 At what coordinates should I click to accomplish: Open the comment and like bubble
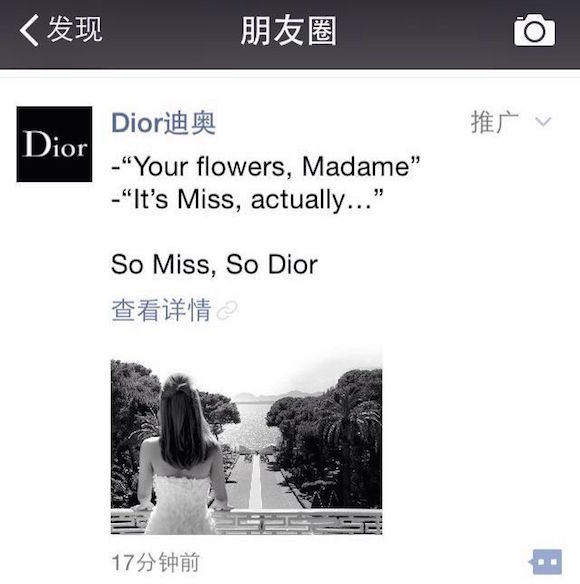click(x=545, y=561)
